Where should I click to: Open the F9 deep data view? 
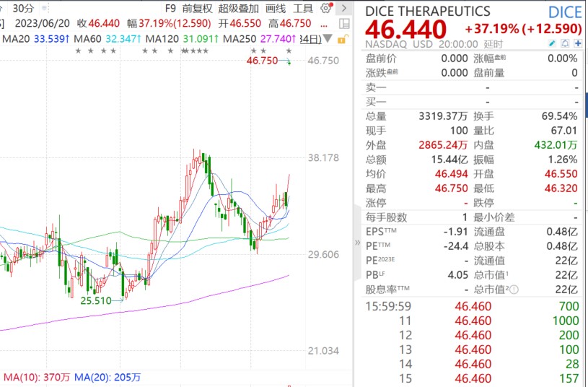pyautogui.click(x=170, y=8)
